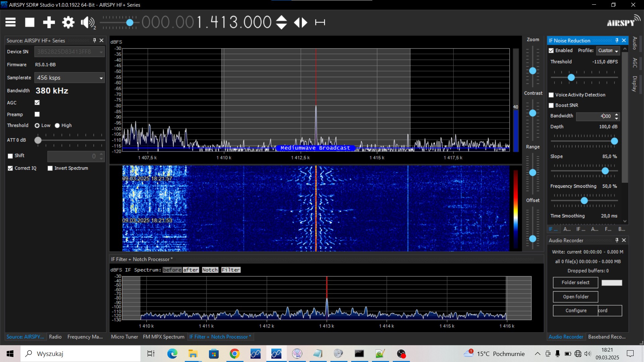
Task: Open the vertical Display side tab
Action: [x=635, y=84]
